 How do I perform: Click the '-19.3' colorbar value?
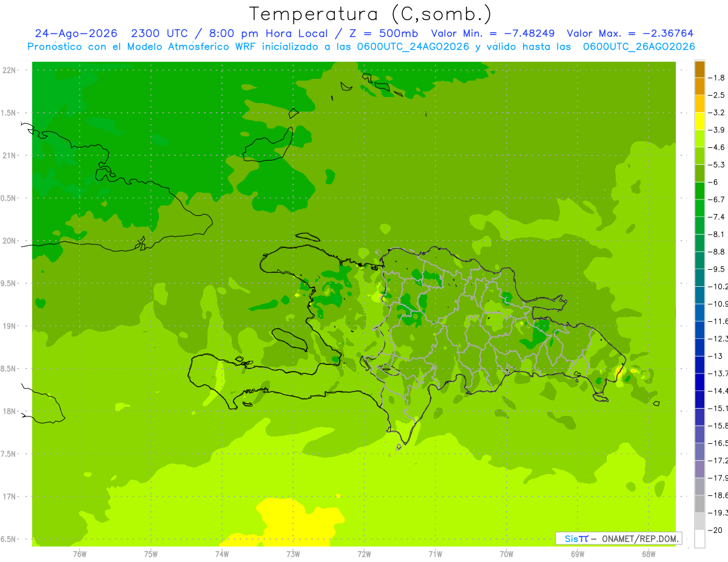(x=718, y=513)
